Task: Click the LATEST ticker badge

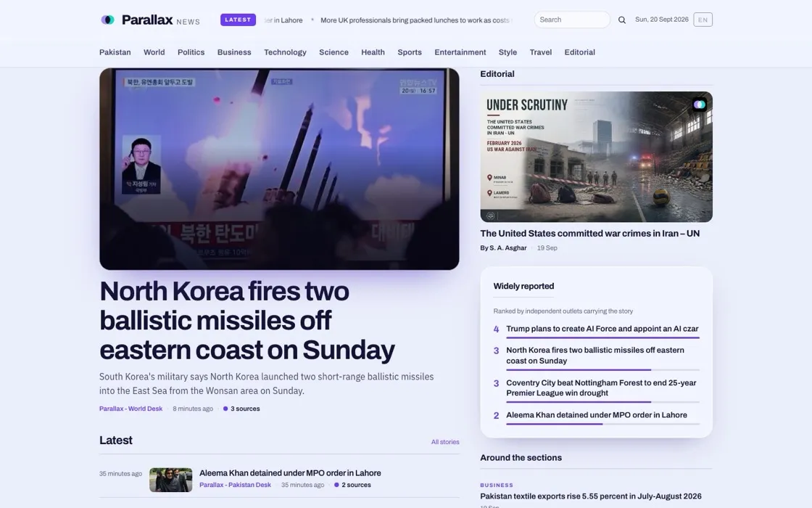Action: click(238, 20)
